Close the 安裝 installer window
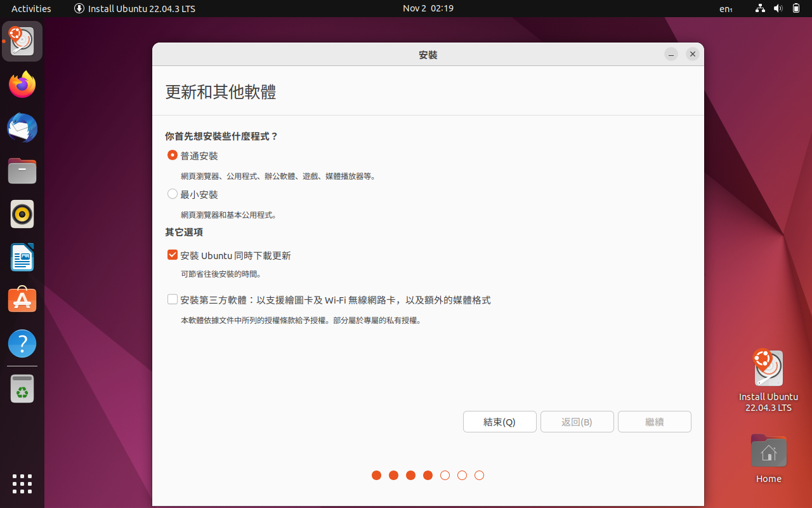This screenshot has height=508, width=812. pyautogui.click(x=693, y=55)
